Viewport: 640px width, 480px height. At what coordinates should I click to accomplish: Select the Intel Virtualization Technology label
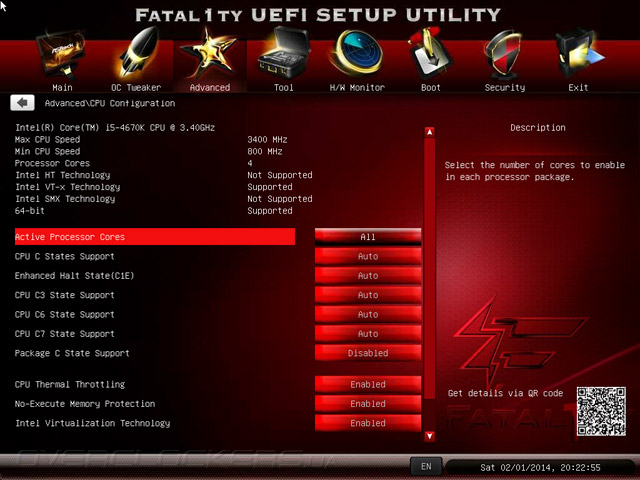(x=93, y=423)
